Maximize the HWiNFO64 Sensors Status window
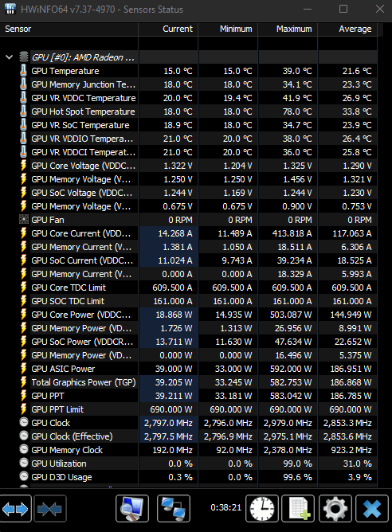Image resolution: width=392 pixels, height=532 pixels. pos(343,10)
